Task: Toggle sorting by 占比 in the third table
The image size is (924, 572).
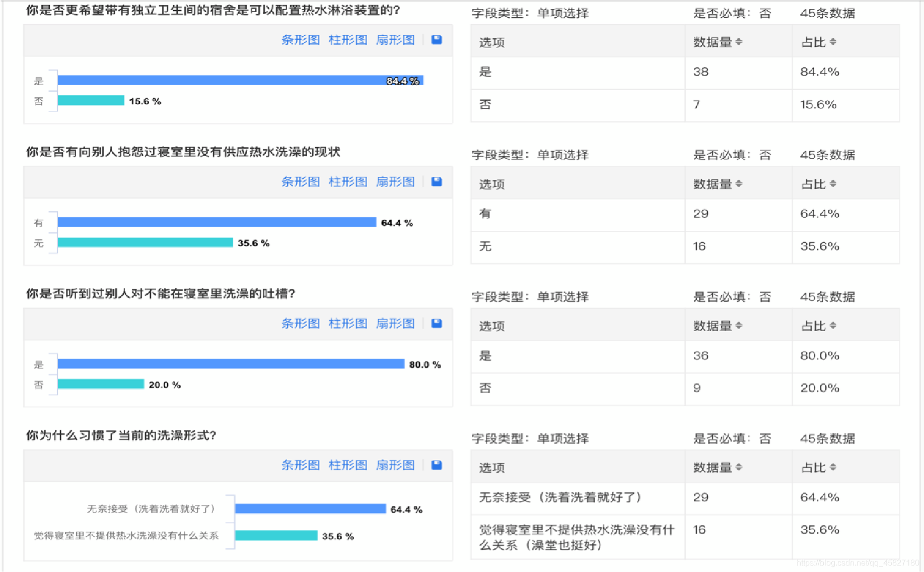Action: pyautogui.click(x=833, y=326)
